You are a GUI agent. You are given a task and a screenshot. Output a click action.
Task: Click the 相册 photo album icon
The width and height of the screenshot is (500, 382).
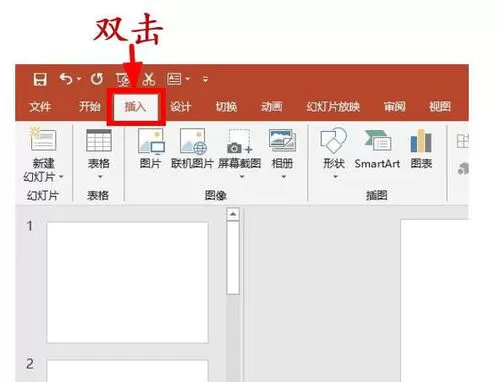point(282,140)
